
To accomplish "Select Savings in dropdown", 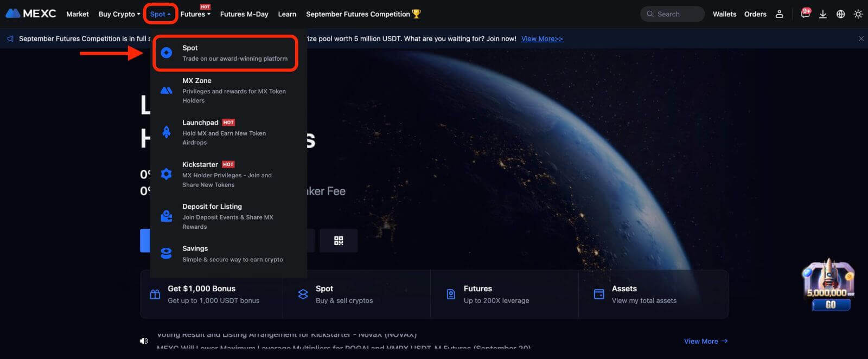I will tap(228, 254).
